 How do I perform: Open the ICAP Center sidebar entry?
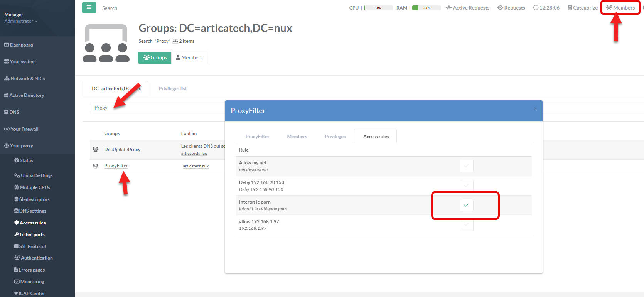(x=32, y=293)
